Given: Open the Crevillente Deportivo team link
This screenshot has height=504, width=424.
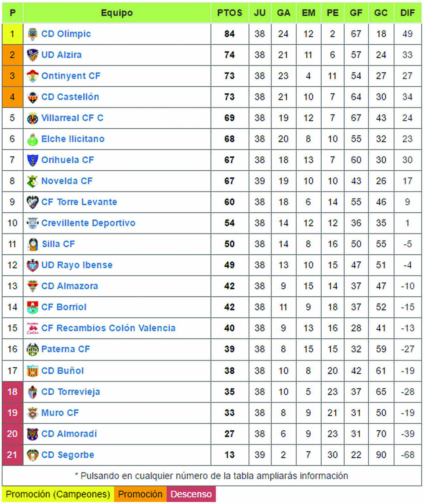Looking at the screenshot, I should pyautogui.click(x=88, y=223).
